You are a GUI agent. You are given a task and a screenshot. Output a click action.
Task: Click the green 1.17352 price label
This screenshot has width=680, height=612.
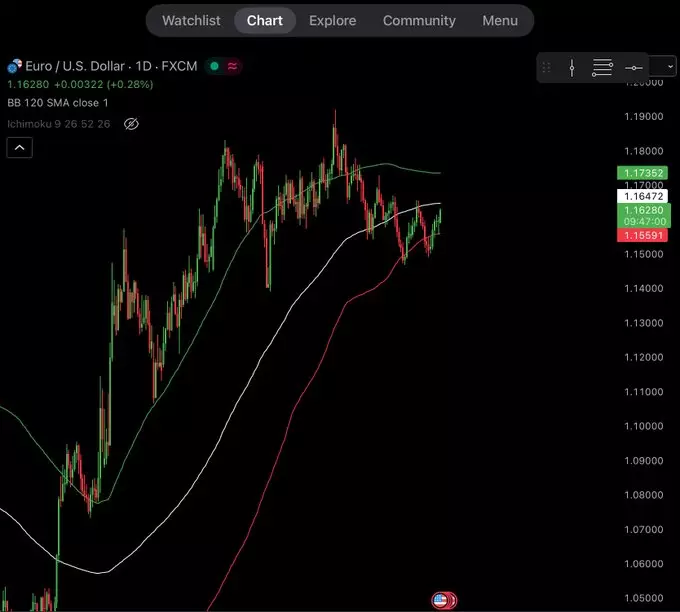point(642,174)
